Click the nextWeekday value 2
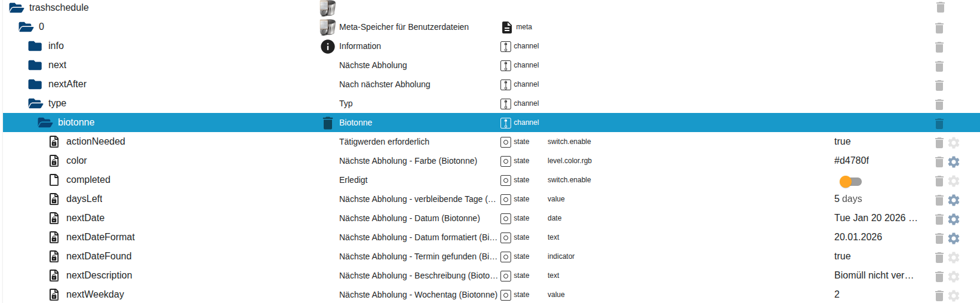 coord(837,295)
